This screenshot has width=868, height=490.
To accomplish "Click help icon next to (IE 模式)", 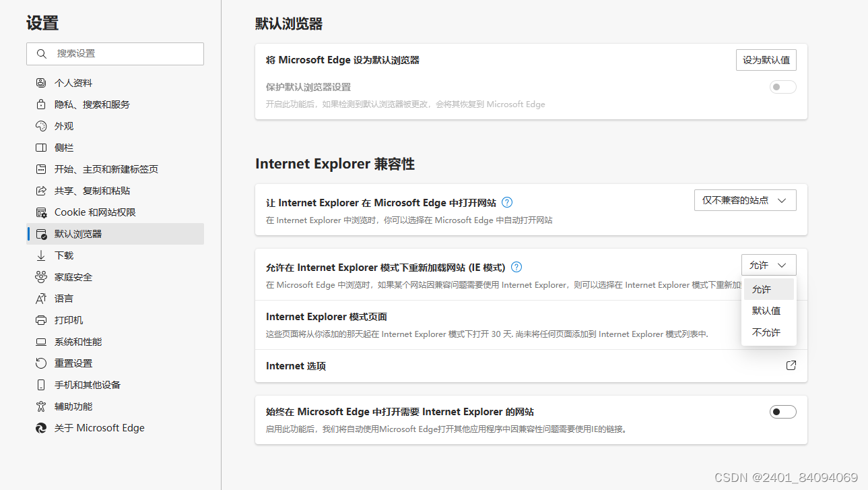I will coord(516,267).
